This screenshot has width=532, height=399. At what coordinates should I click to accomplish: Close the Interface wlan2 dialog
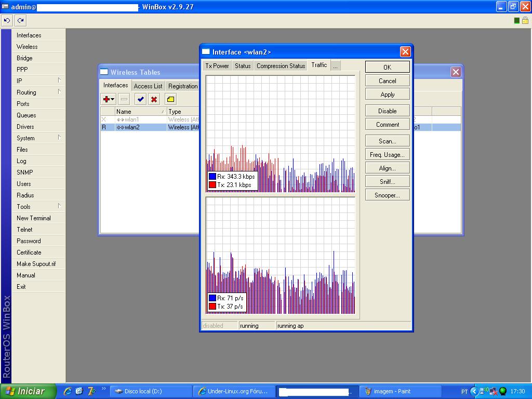click(405, 52)
